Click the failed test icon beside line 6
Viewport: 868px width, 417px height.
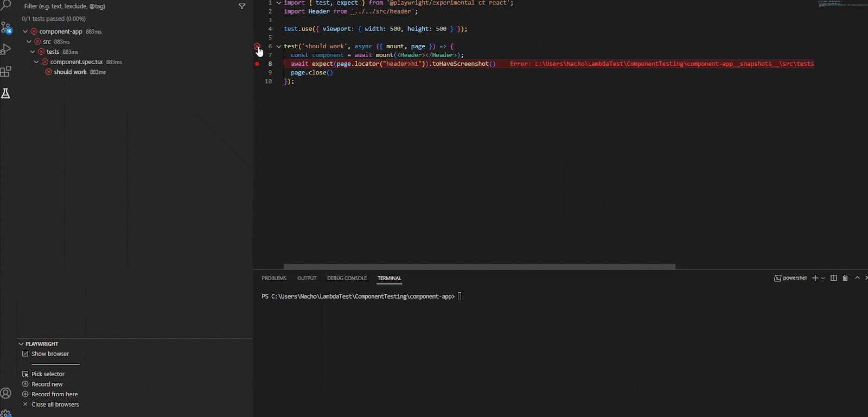pos(257,47)
